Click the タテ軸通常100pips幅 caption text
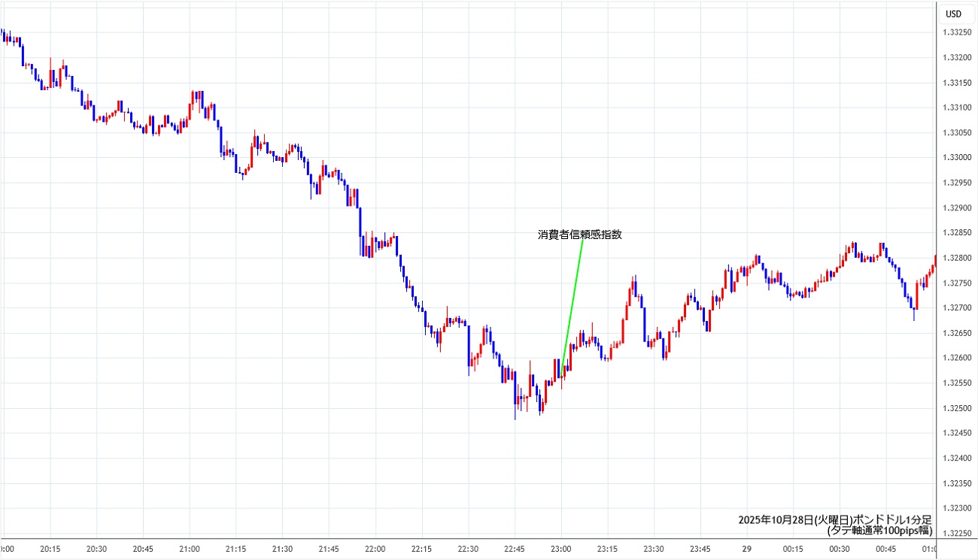This screenshot has height=560, width=978. coord(879,530)
